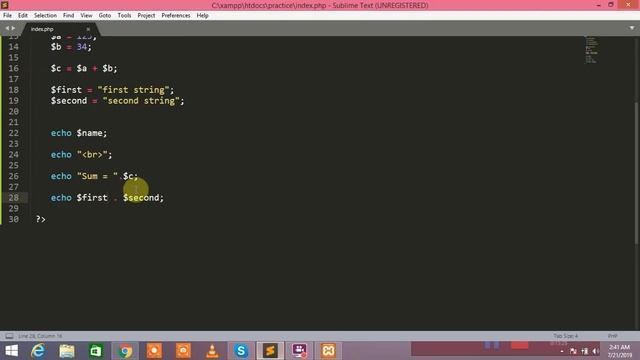Viewport: 640px width, 360px height.
Task: Click the "first string" text
Action: click(133, 90)
